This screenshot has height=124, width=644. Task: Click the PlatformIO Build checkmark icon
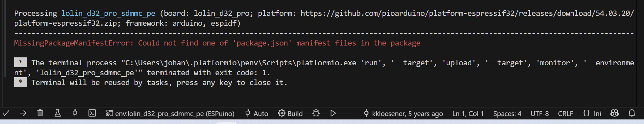click(6, 113)
